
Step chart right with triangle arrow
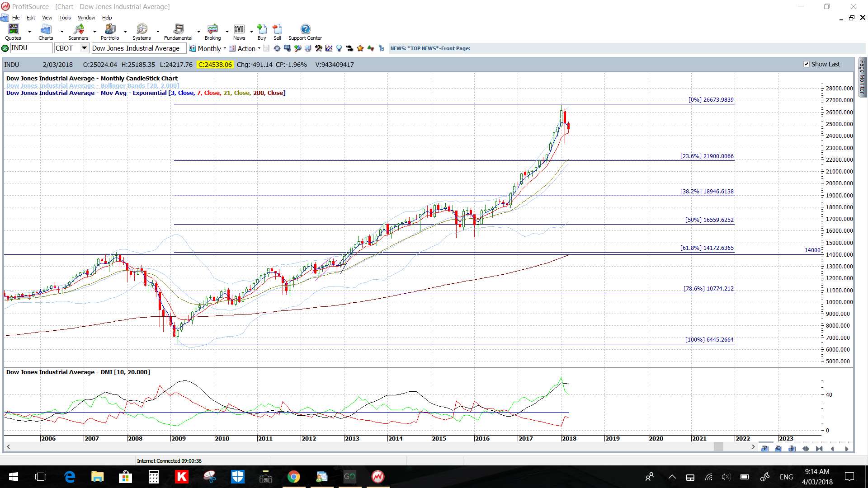click(846, 449)
